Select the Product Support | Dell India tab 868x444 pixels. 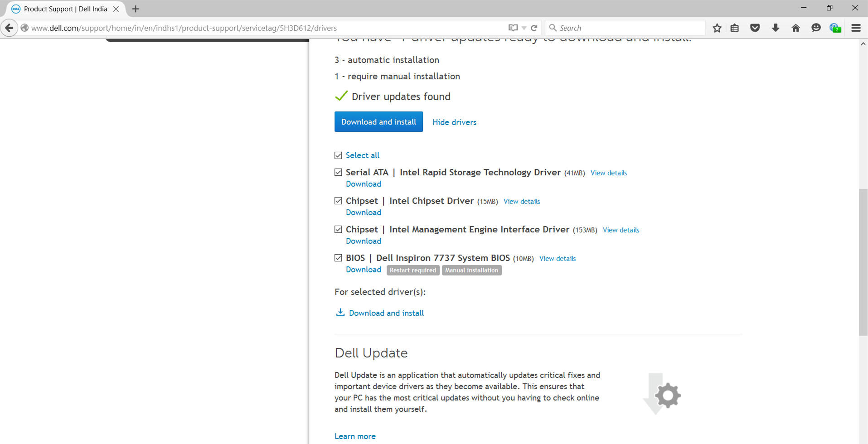tap(66, 9)
